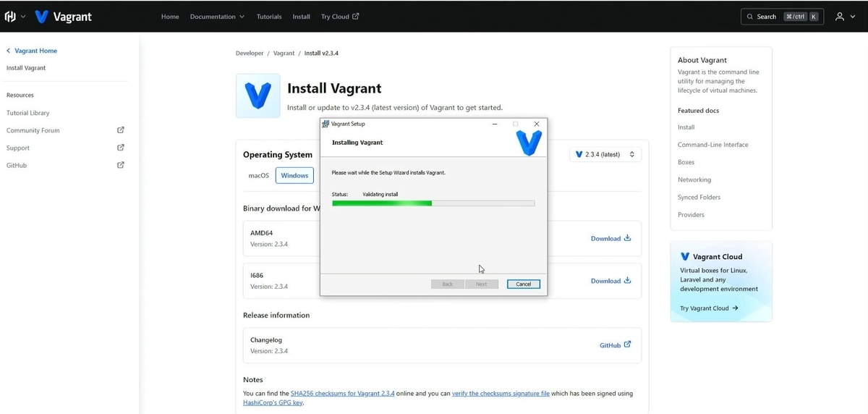Go to Home in top navigation

170,17
